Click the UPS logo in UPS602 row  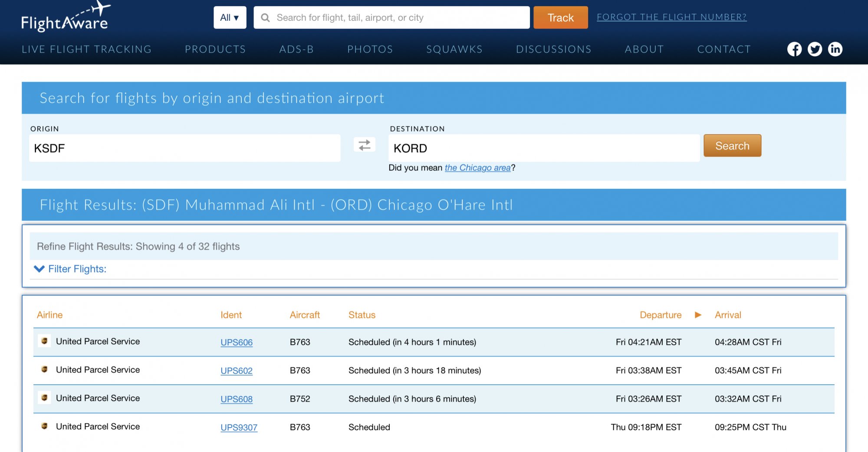tap(44, 369)
